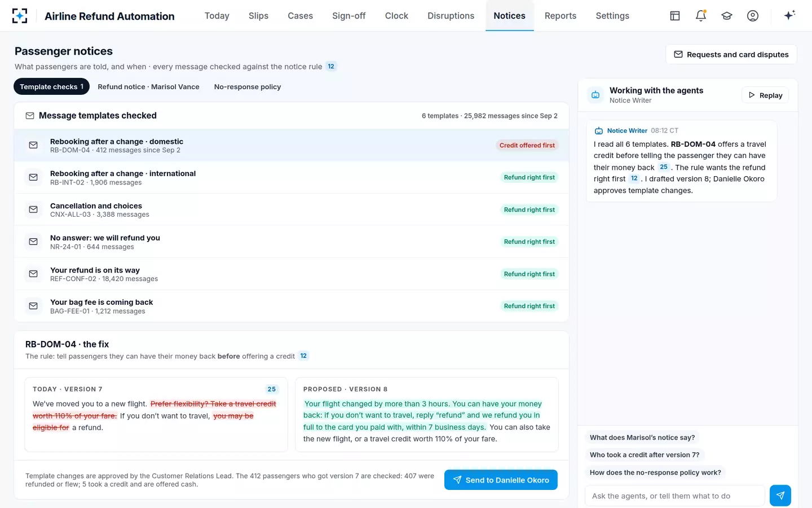Viewport: 812px width, 508px height.
Task: Go to the Cases tab
Action: 300,16
